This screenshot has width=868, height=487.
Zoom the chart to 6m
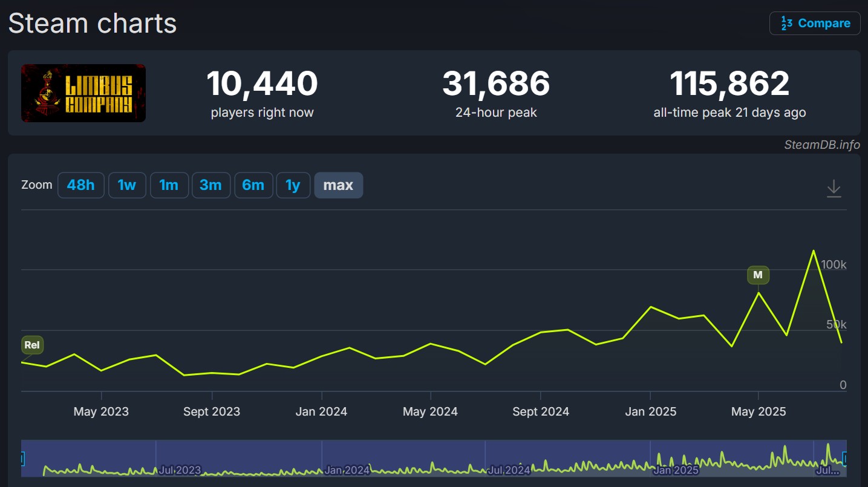[x=253, y=185]
